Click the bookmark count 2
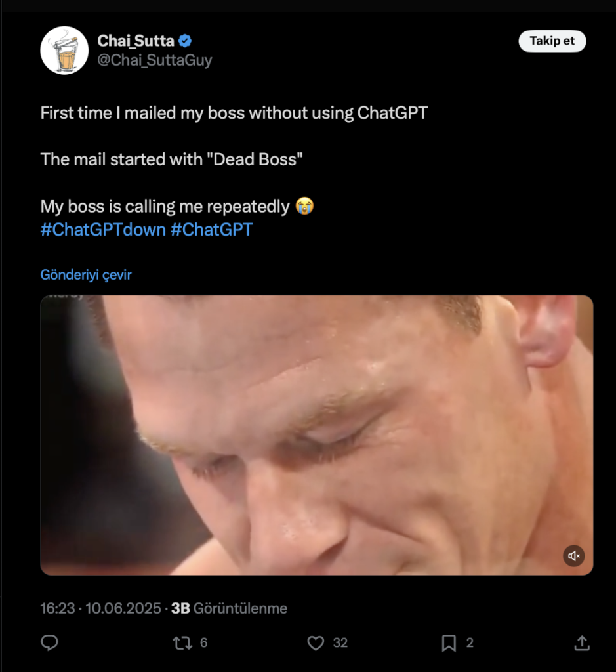Screen dimensions: 616x672 pos(470,643)
